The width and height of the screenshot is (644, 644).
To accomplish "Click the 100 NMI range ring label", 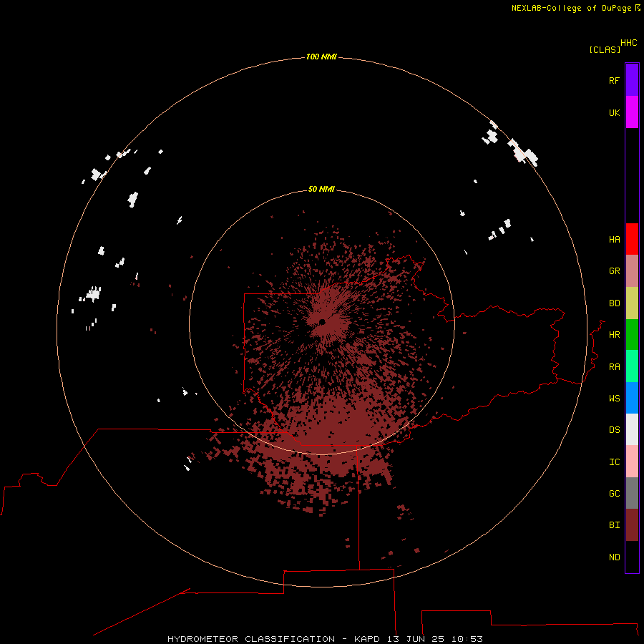I will coord(321,57).
